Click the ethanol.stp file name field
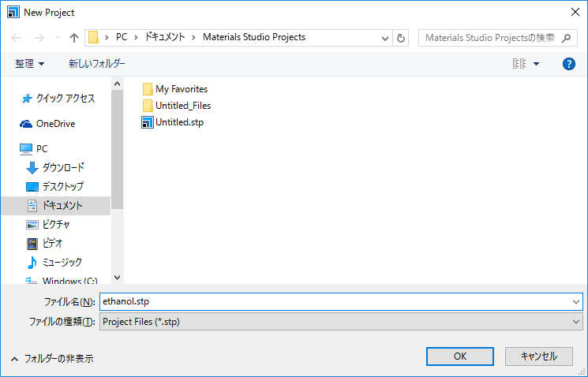 [x=331, y=301]
